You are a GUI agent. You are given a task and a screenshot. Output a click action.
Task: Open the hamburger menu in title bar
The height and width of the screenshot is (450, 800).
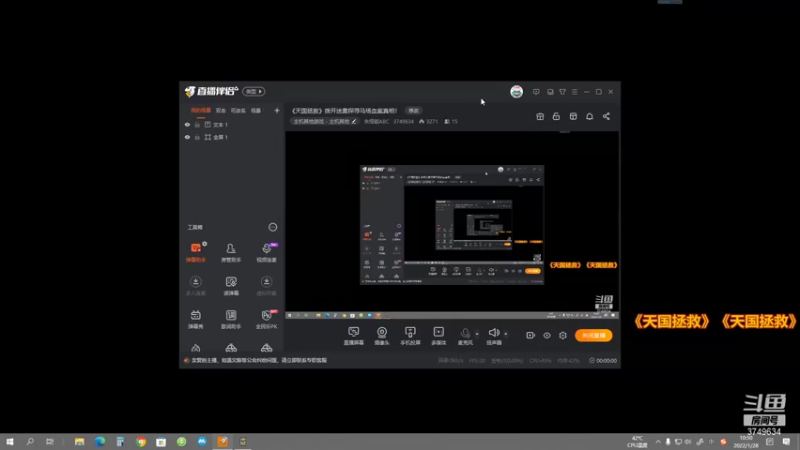(574, 92)
